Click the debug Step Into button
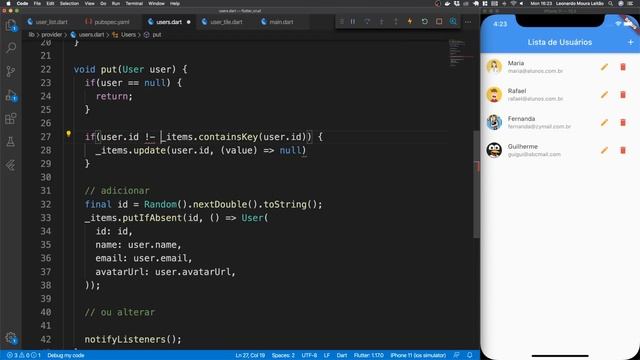The height and width of the screenshot is (360, 640). coord(381,22)
